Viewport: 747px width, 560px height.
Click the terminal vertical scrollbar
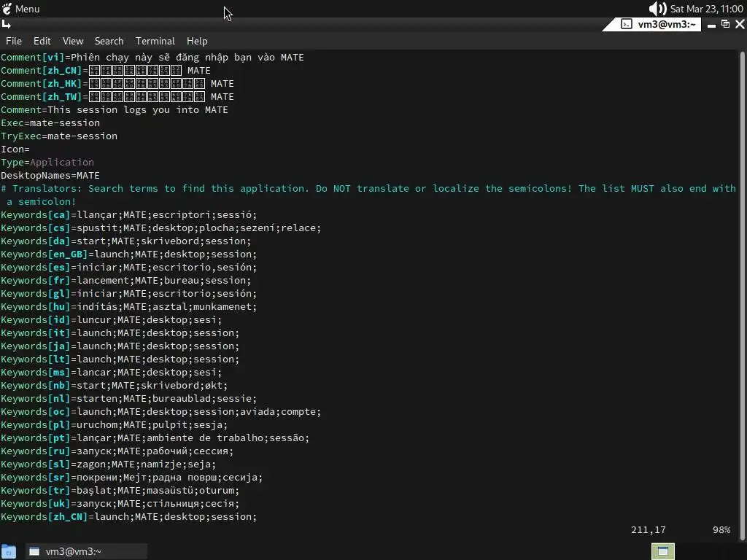click(x=743, y=295)
